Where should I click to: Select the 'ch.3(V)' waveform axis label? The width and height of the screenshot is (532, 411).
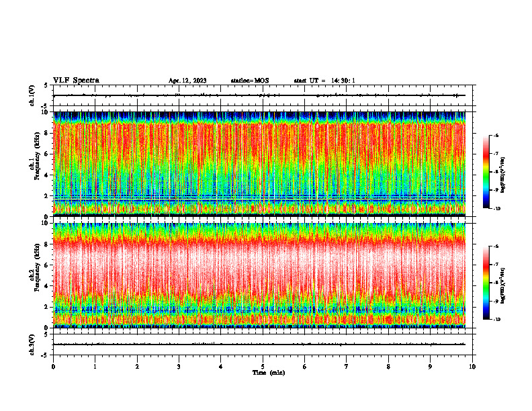click(32, 345)
